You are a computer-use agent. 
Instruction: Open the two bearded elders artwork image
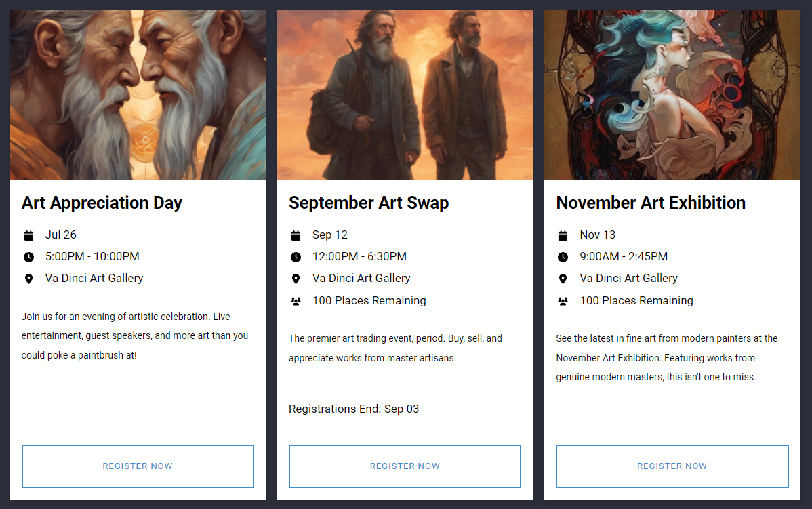click(138, 95)
